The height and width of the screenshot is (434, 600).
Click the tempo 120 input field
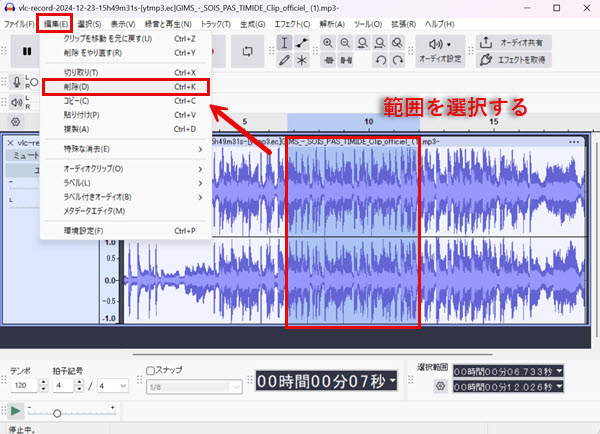coord(24,385)
